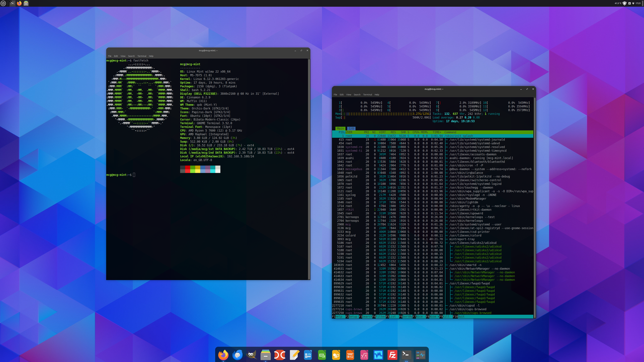Sort htop by CPU% column header
The height and width of the screenshot is (362, 644).
click(x=416, y=132)
